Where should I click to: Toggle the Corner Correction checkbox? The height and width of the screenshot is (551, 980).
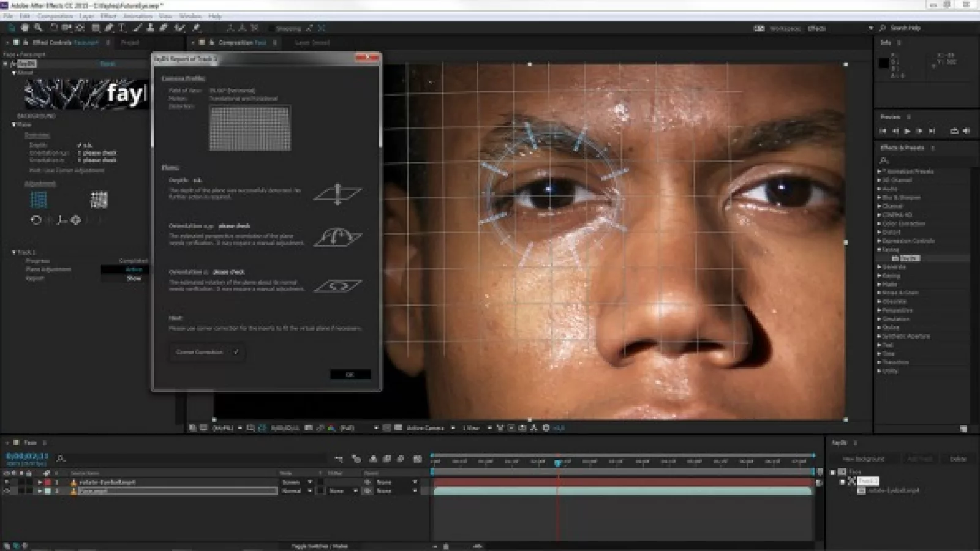click(x=236, y=352)
